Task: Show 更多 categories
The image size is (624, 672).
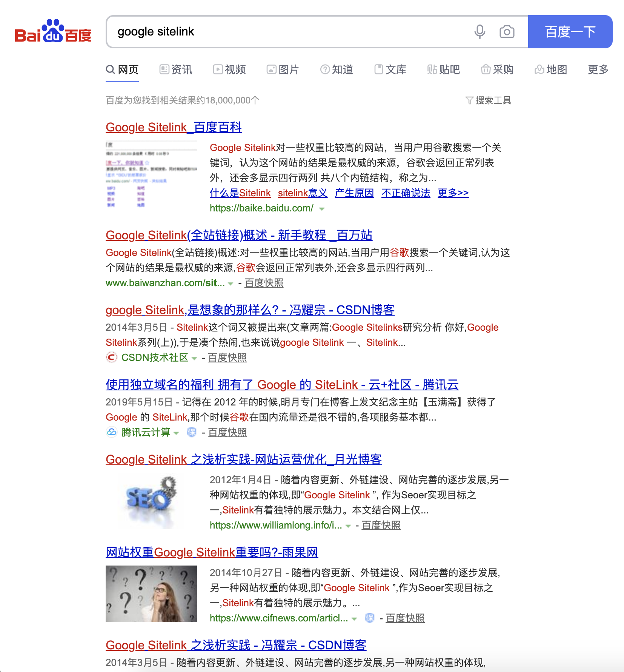Action: click(x=598, y=69)
